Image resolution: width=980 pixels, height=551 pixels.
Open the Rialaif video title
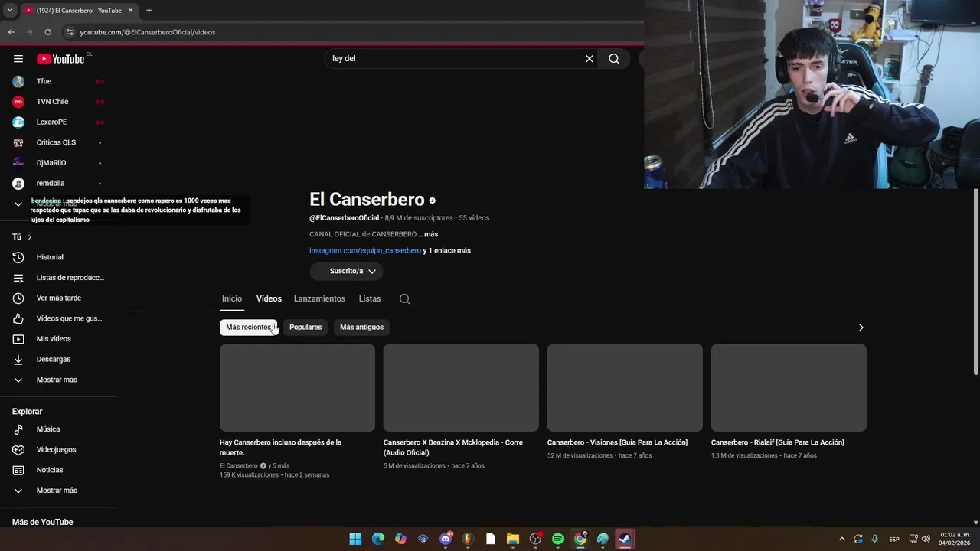777,442
